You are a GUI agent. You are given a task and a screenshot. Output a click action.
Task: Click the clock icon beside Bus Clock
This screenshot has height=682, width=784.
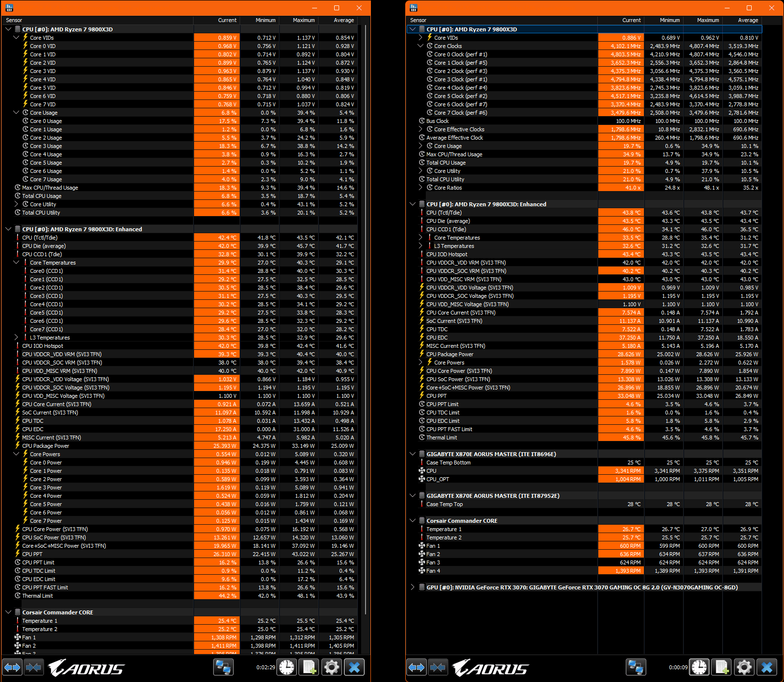click(x=422, y=121)
